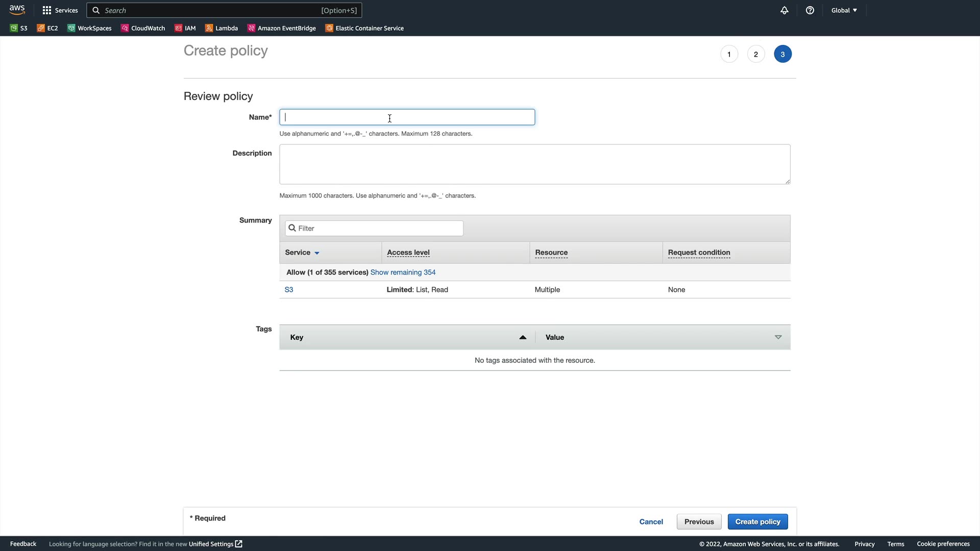980x551 pixels.
Task: Open the CloudWatch bookmark shortcut
Action: [143, 28]
